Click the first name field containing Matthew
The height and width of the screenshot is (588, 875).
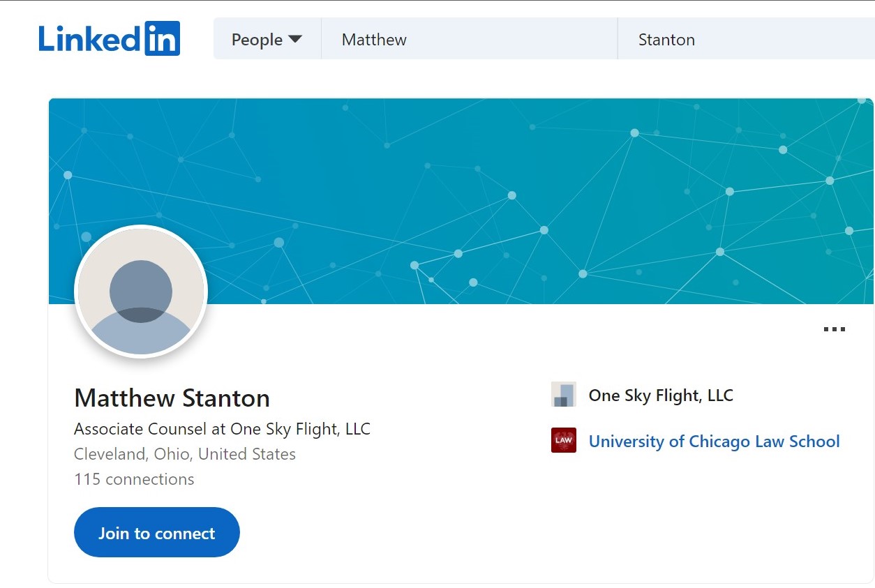tap(469, 40)
